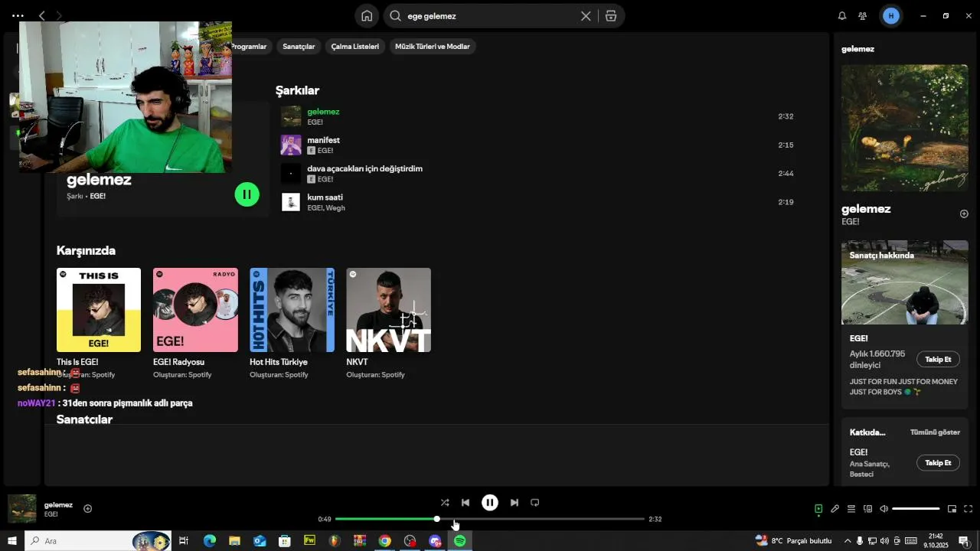
Task: Select the Çalma Listeleri filter chip
Action: pos(354,47)
